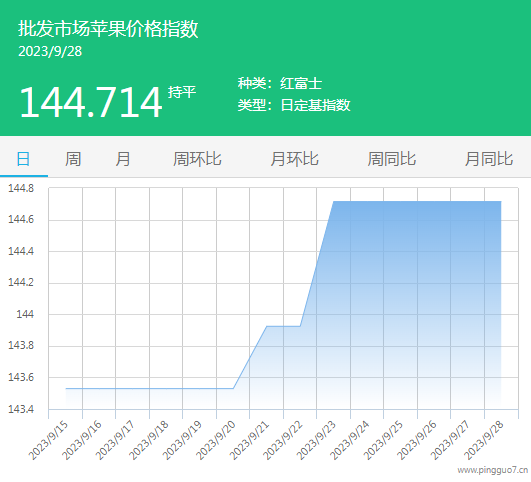Image resolution: width=531 pixels, height=482 pixels.
Task: Open the 月 monthly tab
Action: (123, 159)
